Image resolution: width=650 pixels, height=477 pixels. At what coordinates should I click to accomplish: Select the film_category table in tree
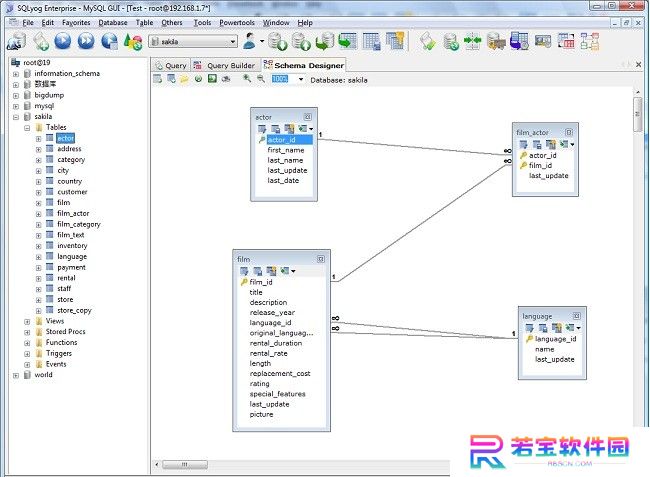tap(79, 224)
